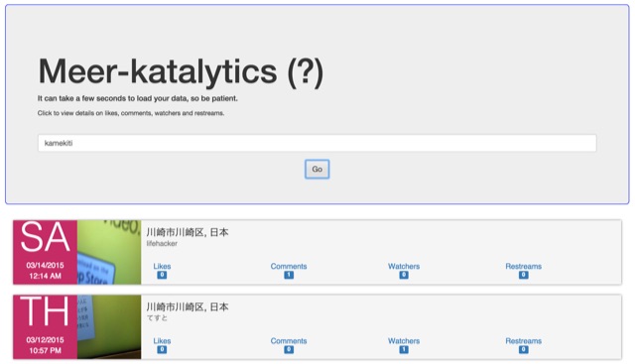Select the SA 03/14/2015 date tile

(45, 252)
